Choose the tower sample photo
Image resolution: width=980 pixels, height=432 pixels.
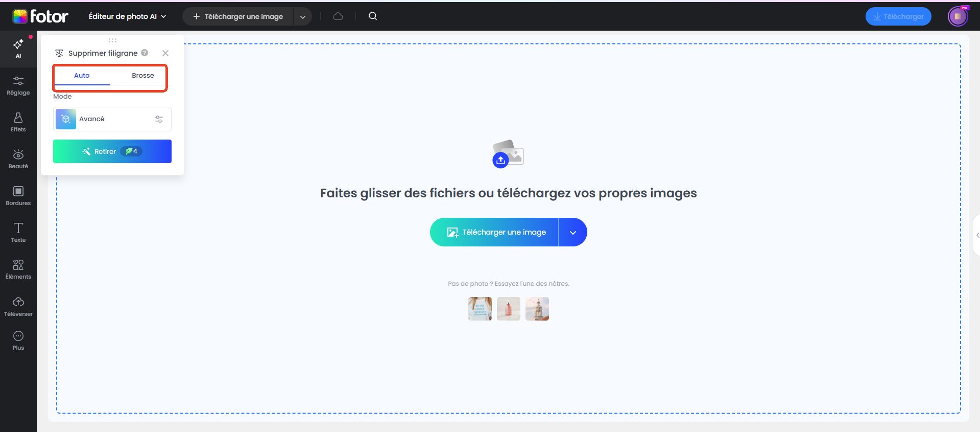[537, 309]
